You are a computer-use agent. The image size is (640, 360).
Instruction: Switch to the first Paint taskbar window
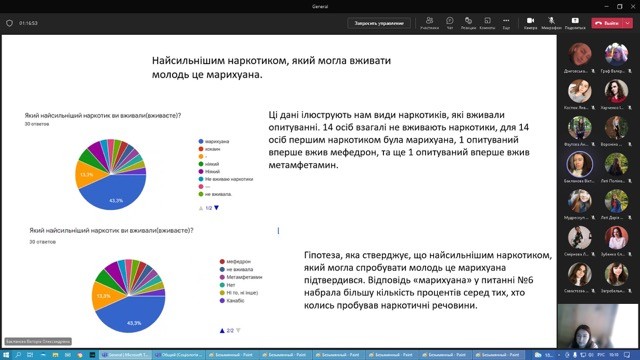pyautogui.click(x=231, y=355)
